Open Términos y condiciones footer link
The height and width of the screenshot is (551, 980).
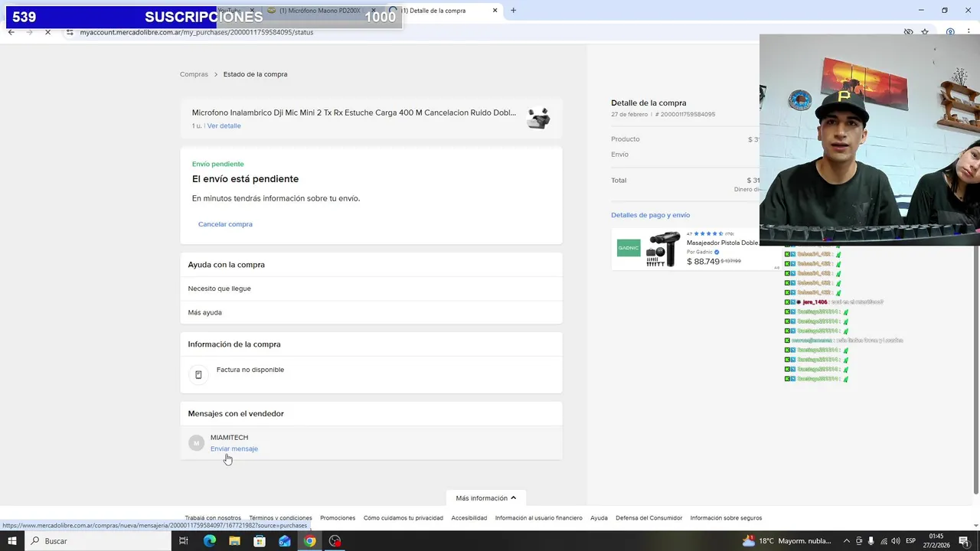point(280,518)
